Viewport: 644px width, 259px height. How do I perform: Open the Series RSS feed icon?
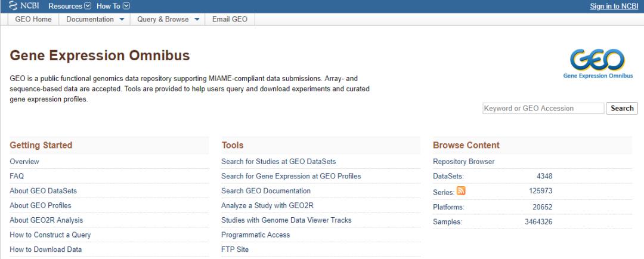click(461, 191)
